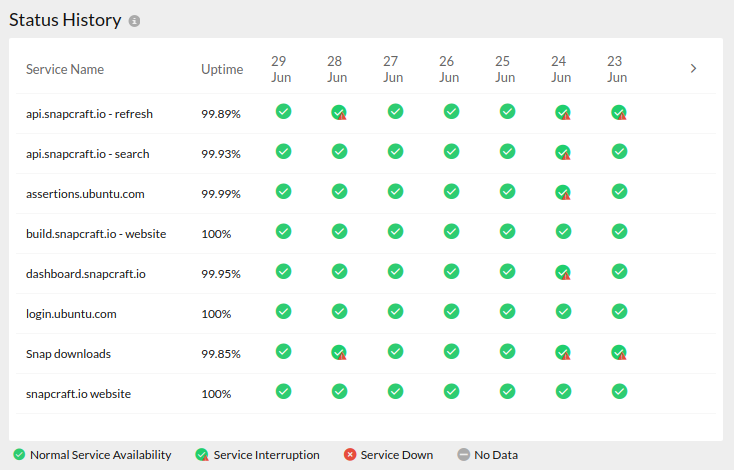Open api.snapcraft.io - refresh interruption icon for 24 Jun
This screenshot has width=734, height=470.
(563, 112)
